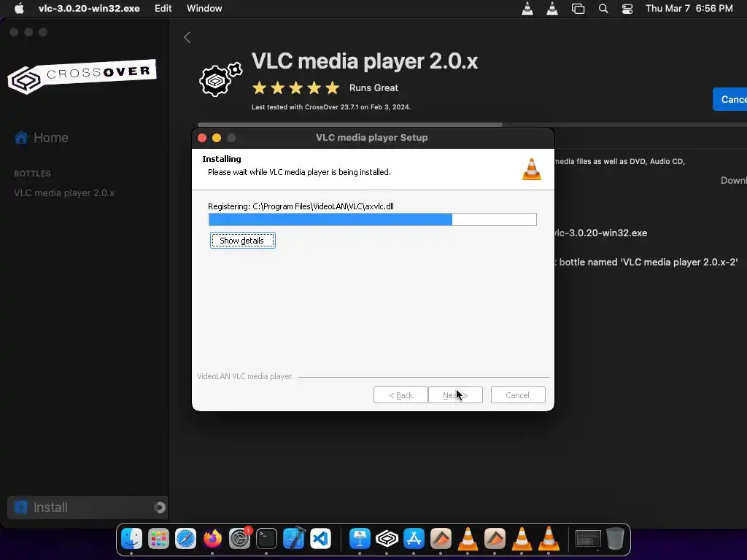The image size is (747, 560).
Task: Restore minimized window thumbnail in Dock
Action: [x=588, y=539]
